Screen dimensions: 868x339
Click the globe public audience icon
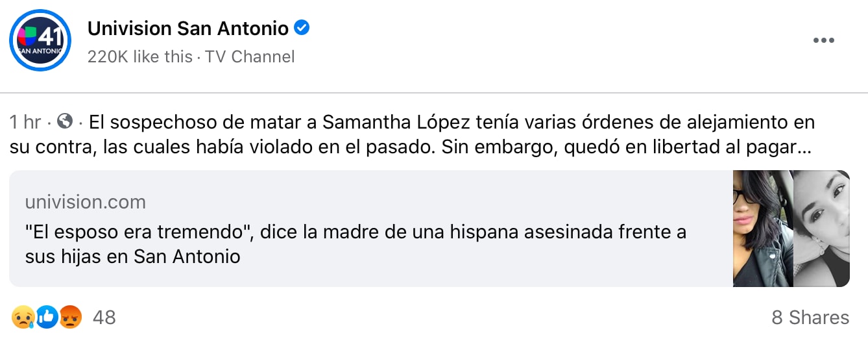click(x=65, y=121)
